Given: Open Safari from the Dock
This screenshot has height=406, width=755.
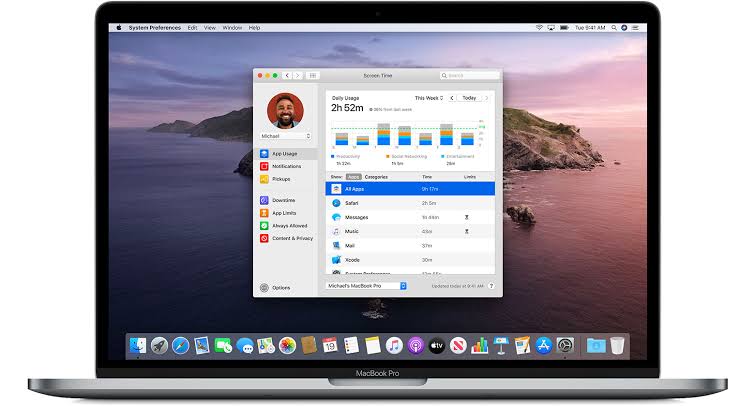Looking at the screenshot, I should pos(181,345).
